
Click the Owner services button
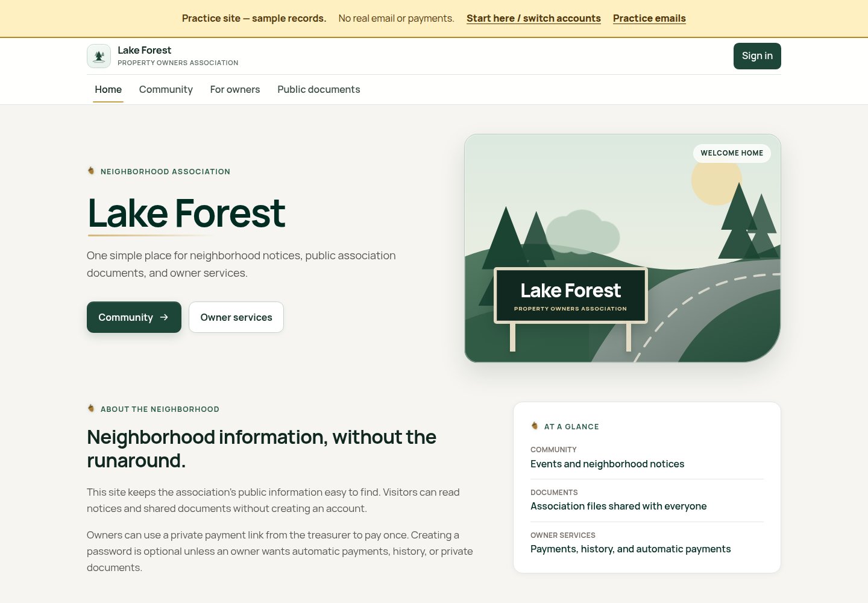coord(236,317)
